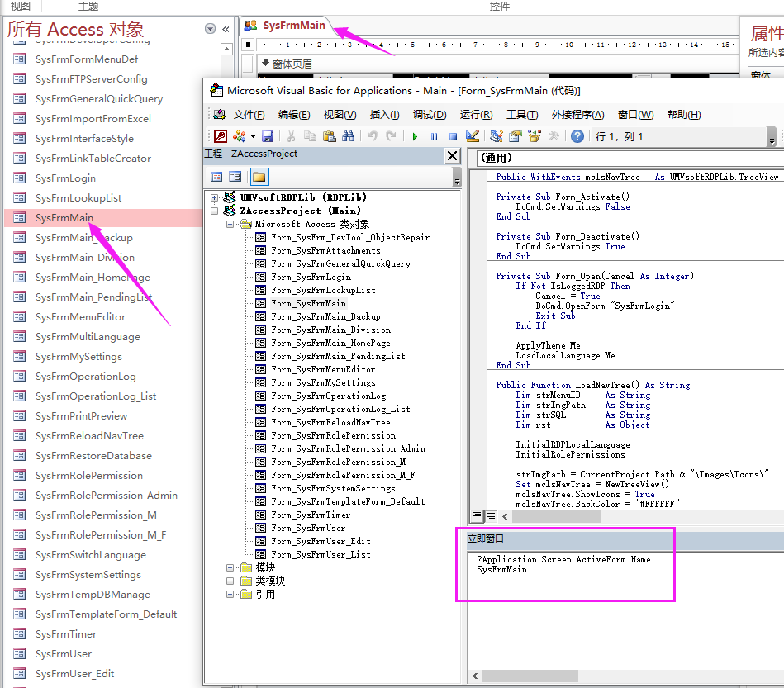Toggle Folders button in project pane
The width and height of the screenshot is (784, 688).
coord(259,177)
